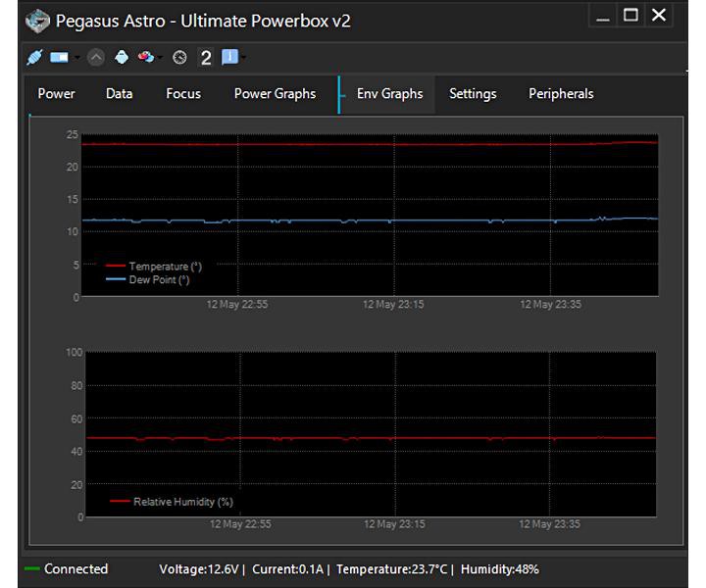Click the Relative Humidity legend entry
This screenshot has height=588, width=706.
point(182,502)
